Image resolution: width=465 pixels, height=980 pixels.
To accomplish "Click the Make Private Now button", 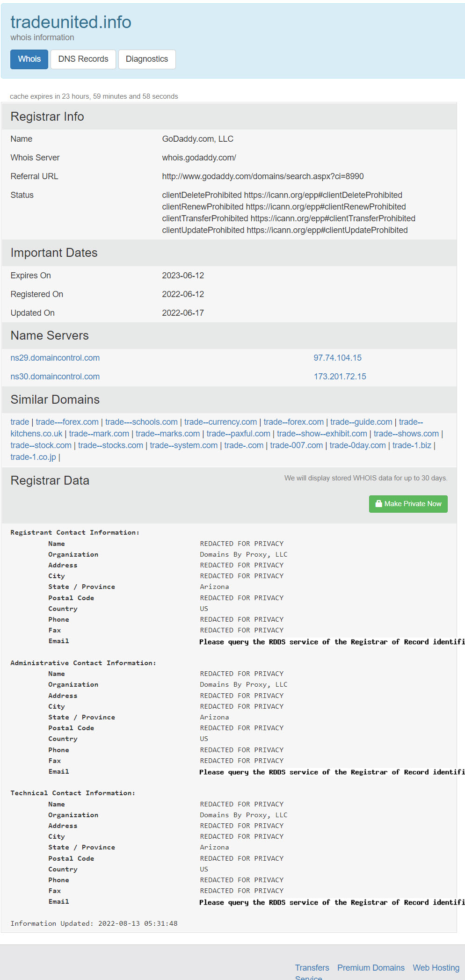I will click(x=408, y=504).
